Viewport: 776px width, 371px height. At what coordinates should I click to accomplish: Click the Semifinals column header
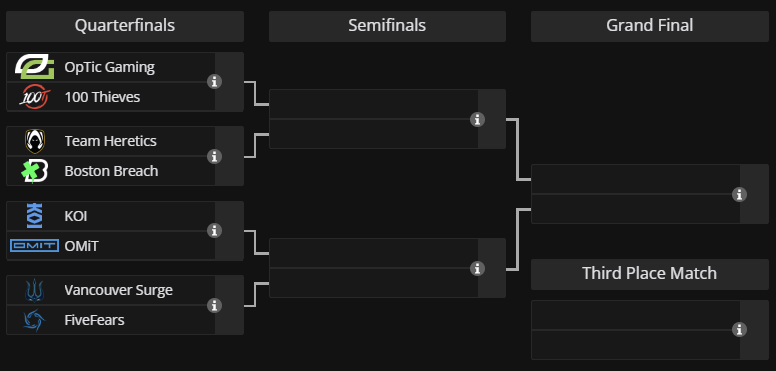point(387,26)
